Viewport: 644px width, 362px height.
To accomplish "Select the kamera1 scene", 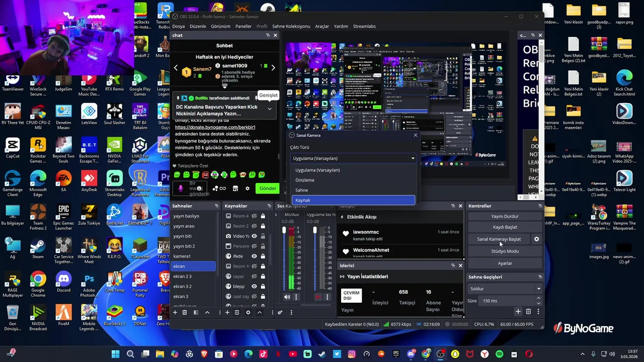I will [193, 256].
